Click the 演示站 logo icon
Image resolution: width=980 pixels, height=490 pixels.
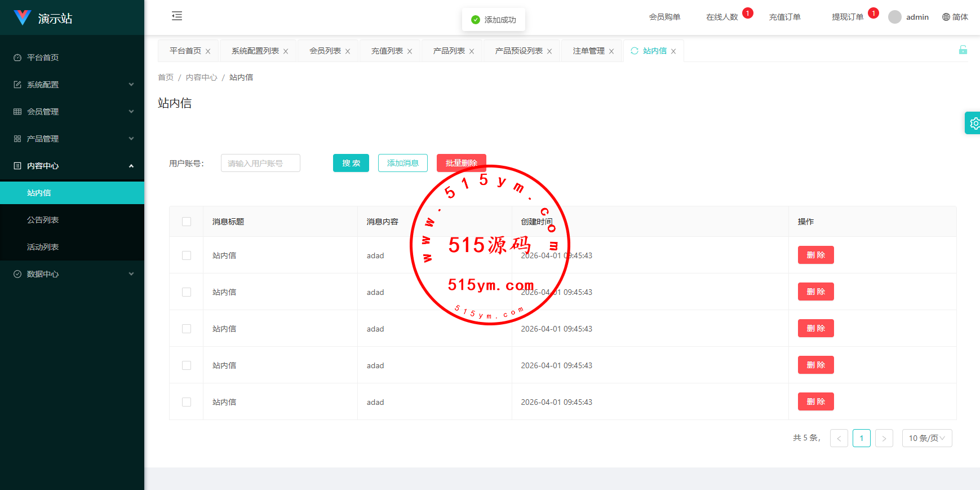[x=22, y=18]
